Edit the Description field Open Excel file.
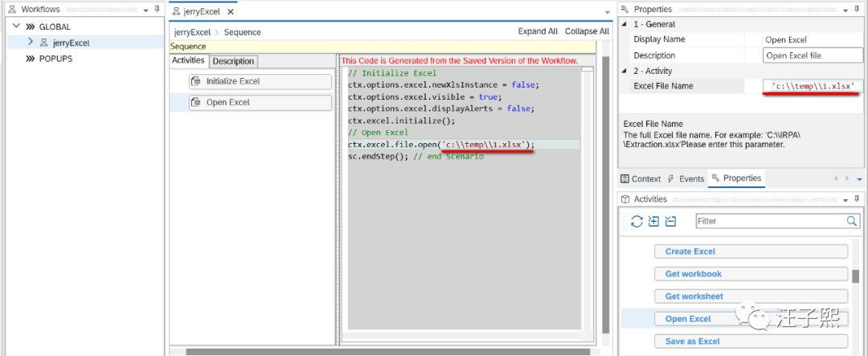This screenshot has width=868, height=356. tap(812, 55)
